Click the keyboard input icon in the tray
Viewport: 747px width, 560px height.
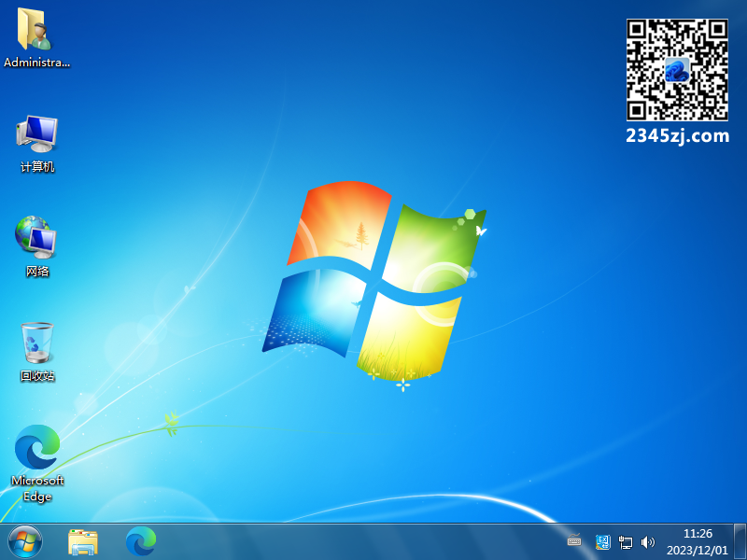pos(574,541)
